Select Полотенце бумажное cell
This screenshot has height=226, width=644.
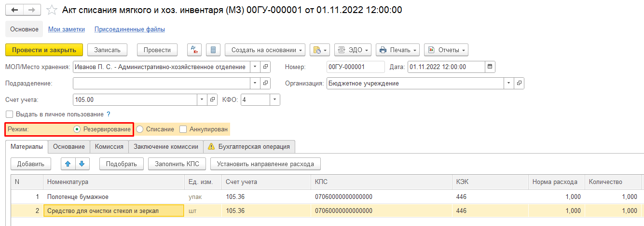coord(114,197)
